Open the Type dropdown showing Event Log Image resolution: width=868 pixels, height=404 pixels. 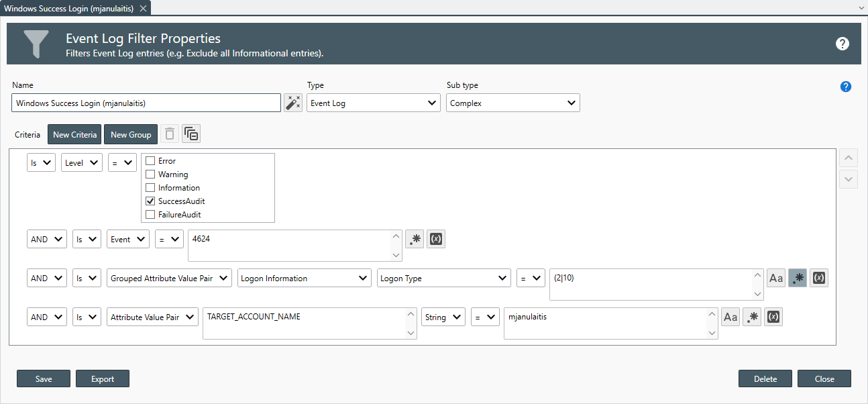click(x=374, y=103)
